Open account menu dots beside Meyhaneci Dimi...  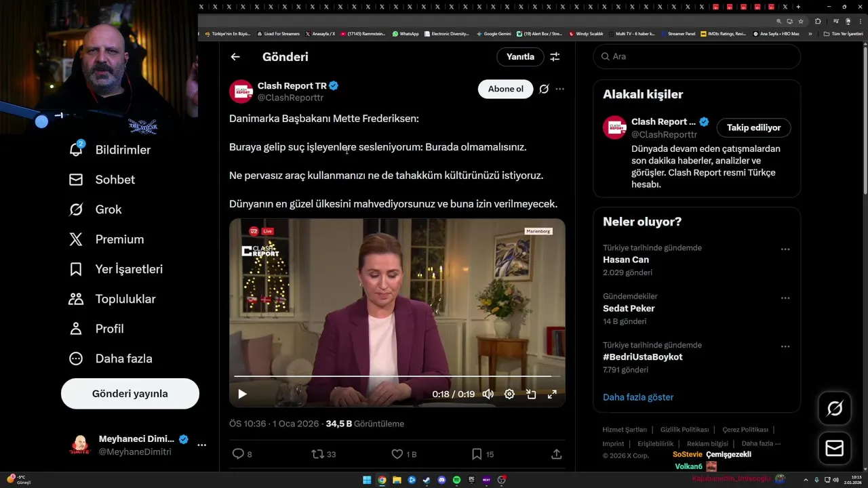(201, 445)
